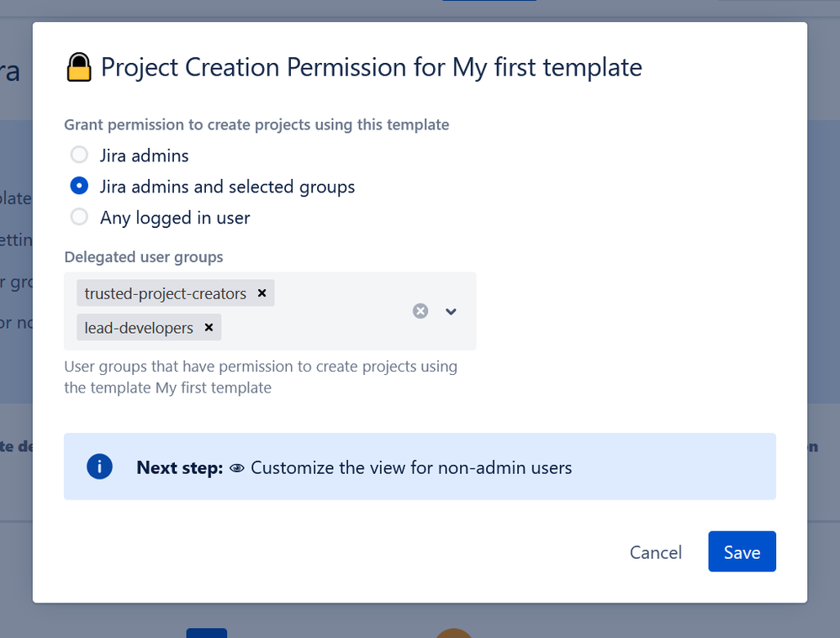Open Customize the view for non-admin users
The height and width of the screenshot is (638, 840).
point(411,468)
